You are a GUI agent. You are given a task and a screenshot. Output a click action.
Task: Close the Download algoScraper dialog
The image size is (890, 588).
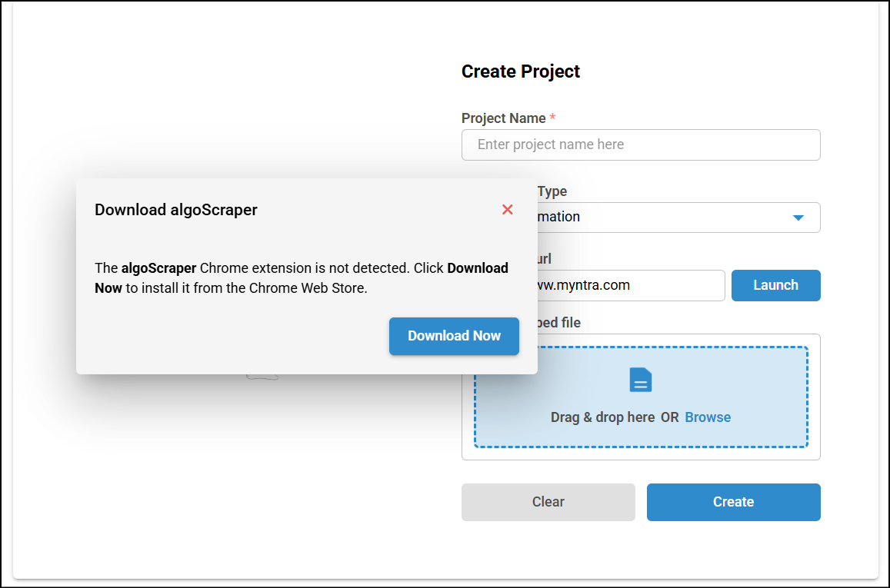coord(508,210)
